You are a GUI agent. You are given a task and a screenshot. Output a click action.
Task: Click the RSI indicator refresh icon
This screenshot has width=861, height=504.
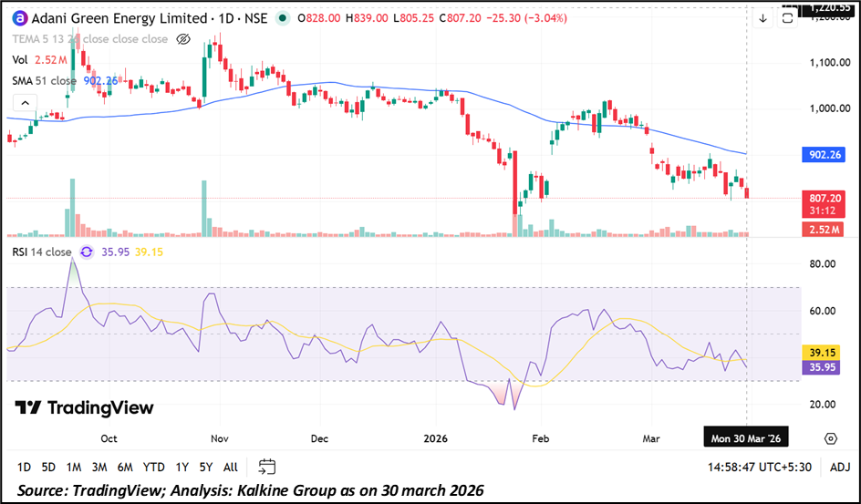87,252
